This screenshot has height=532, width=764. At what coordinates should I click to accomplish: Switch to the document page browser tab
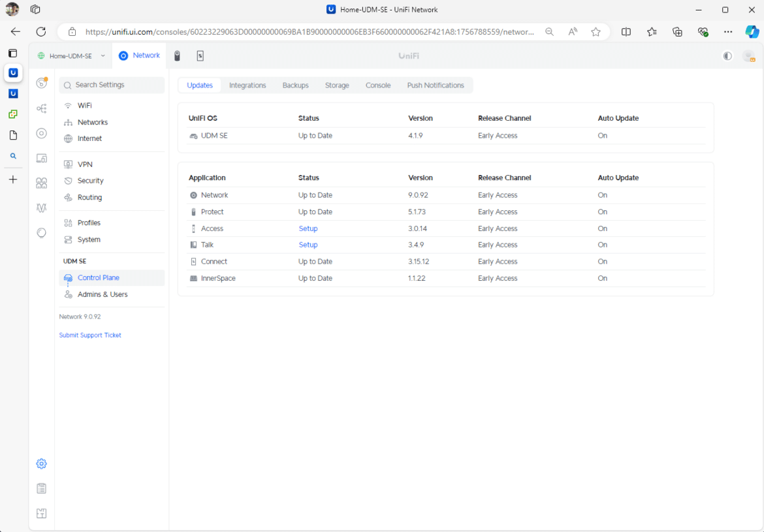pyautogui.click(x=13, y=135)
